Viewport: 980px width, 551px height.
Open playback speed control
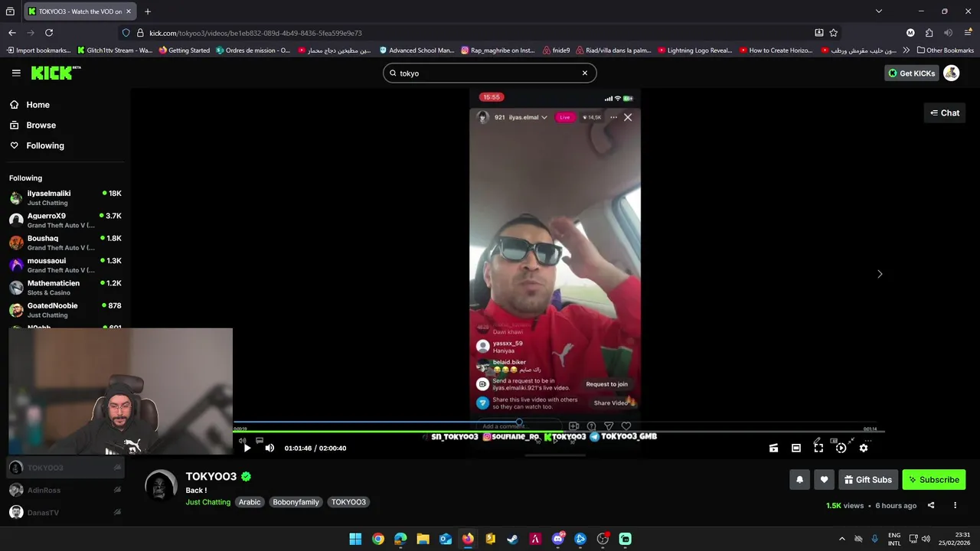pos(841,448)
